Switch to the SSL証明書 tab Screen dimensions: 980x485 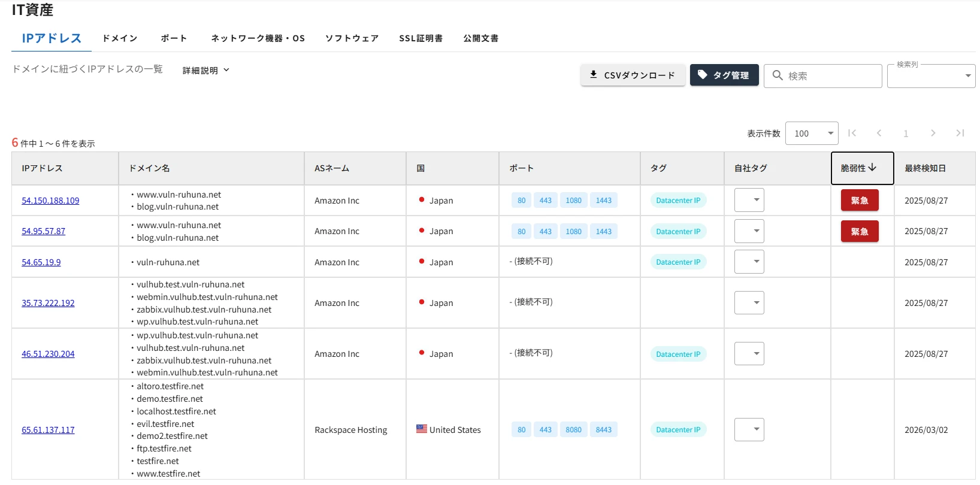point(421,38)
